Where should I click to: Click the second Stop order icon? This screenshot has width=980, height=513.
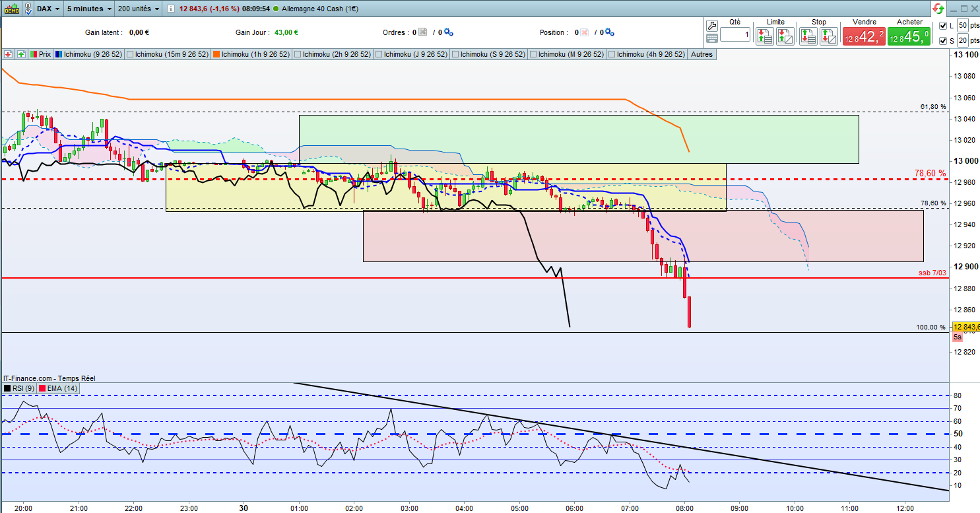pos(828,36)
